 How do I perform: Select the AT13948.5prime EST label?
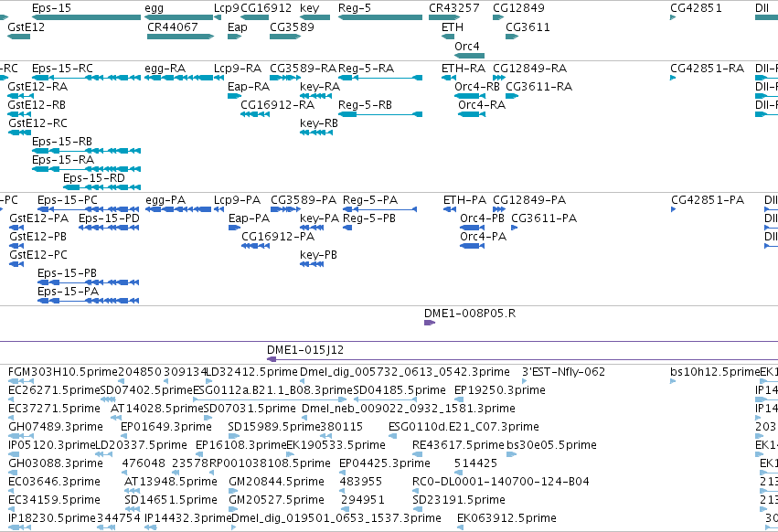171,482
